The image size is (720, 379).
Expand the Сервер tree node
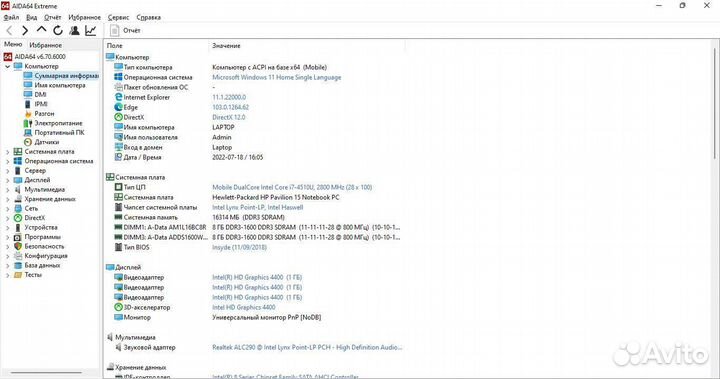pos(7,171)
